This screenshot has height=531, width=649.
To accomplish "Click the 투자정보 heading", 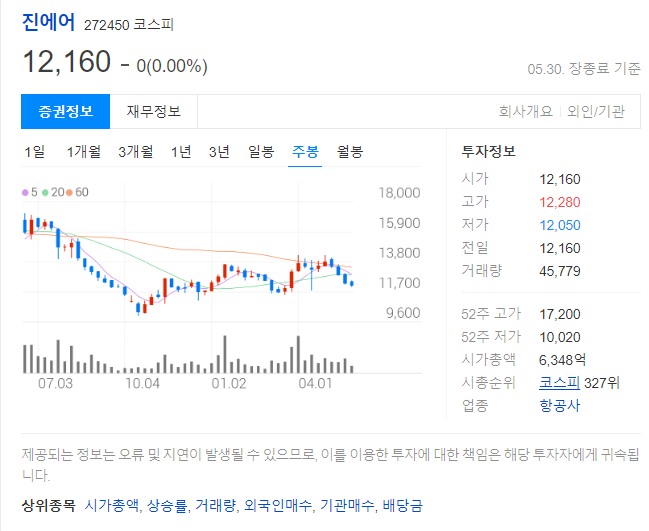I will [x=489, y=151].
